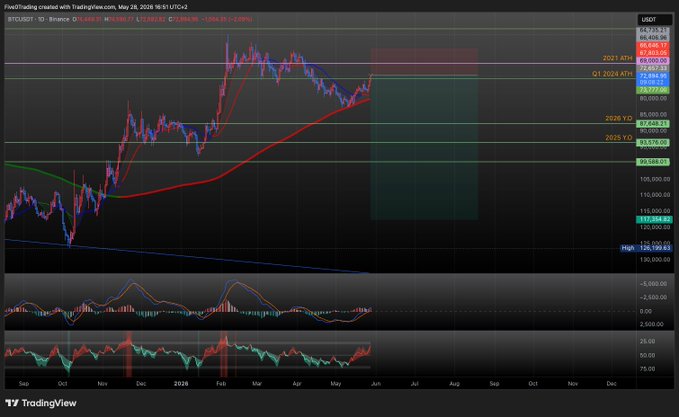
Task: Click the 73,777.00 green price tag
Action: (x=653, y=90)
